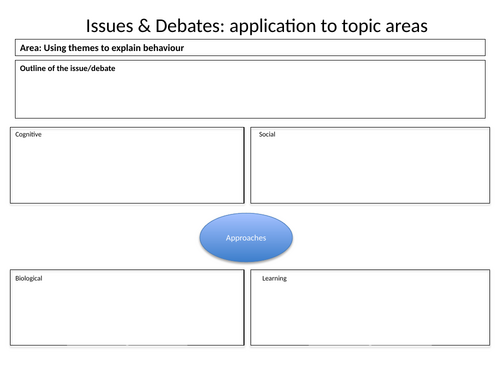Click the word 'Debates' in the title
The image size is (500, 375).
[x=190, y=26]
